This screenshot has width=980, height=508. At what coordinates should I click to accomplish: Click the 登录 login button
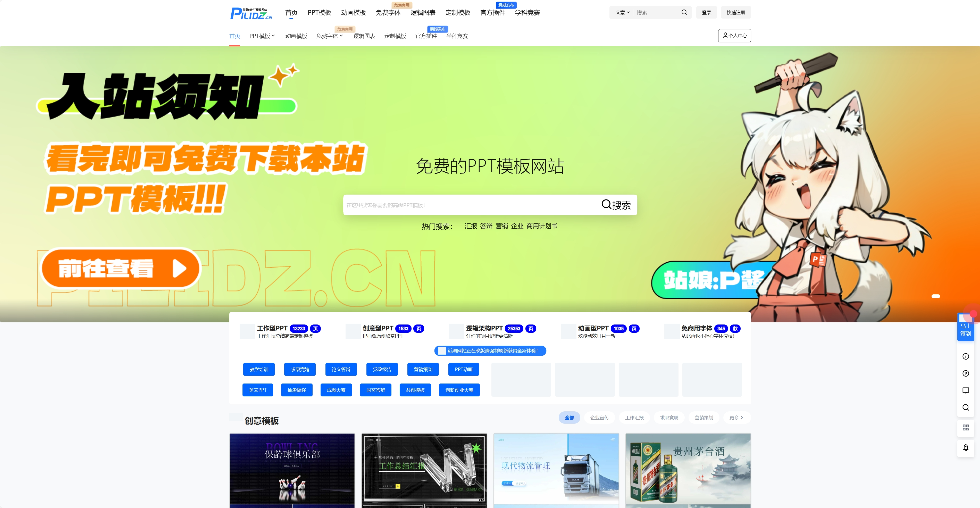(707, 13)
